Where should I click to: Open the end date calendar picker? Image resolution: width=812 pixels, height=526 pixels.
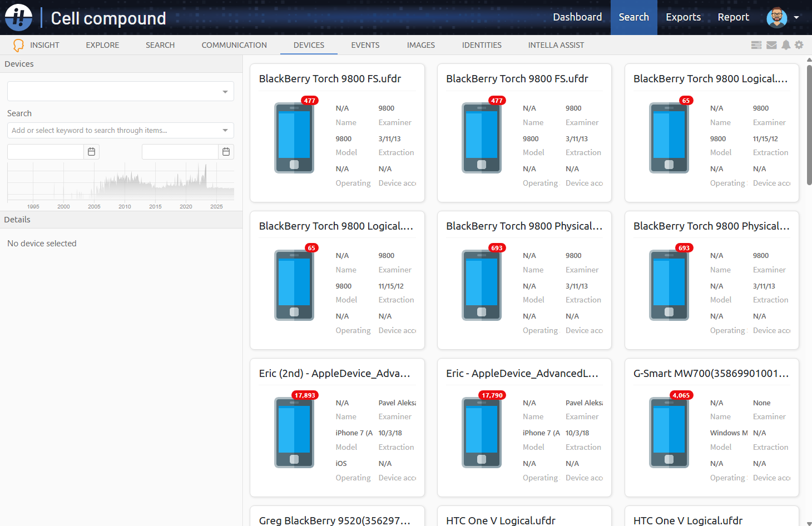[226, 152]
